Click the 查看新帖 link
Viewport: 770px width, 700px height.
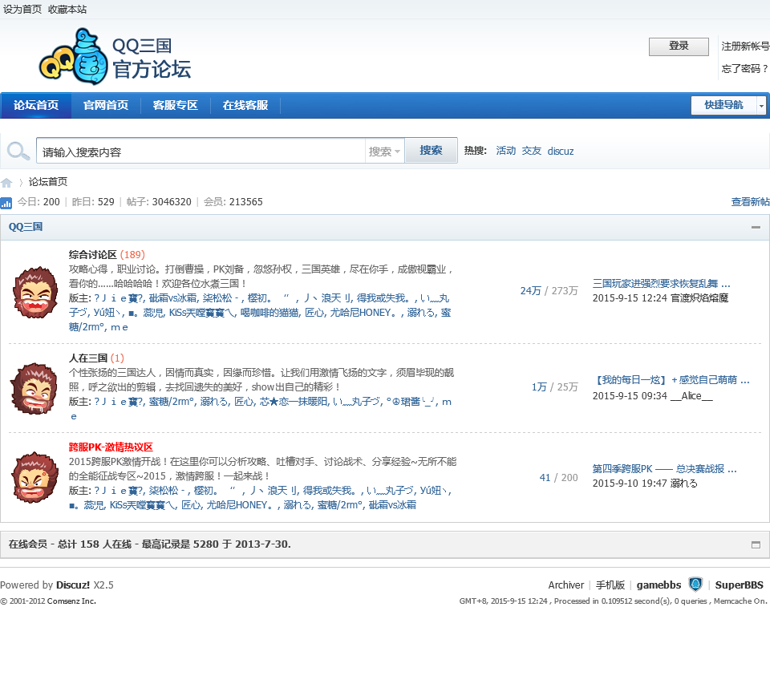(750, 202)
